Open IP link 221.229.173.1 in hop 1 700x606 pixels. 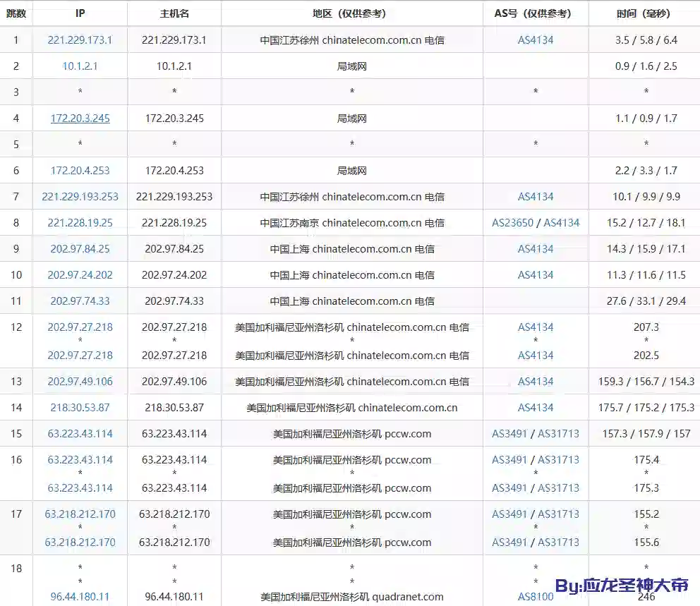[80, 40]
